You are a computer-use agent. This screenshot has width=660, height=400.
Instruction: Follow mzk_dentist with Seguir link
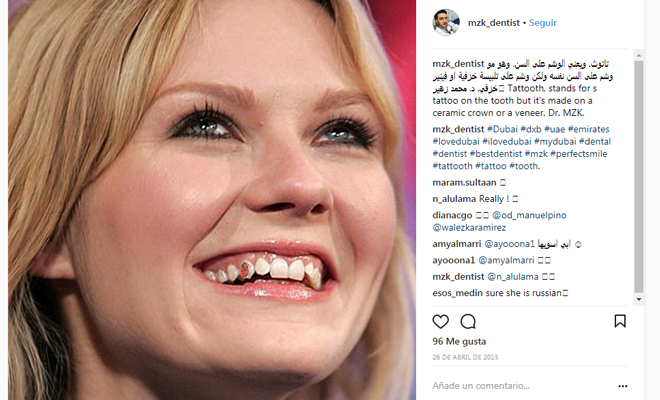pyautogui.click(x=543, y=23)
